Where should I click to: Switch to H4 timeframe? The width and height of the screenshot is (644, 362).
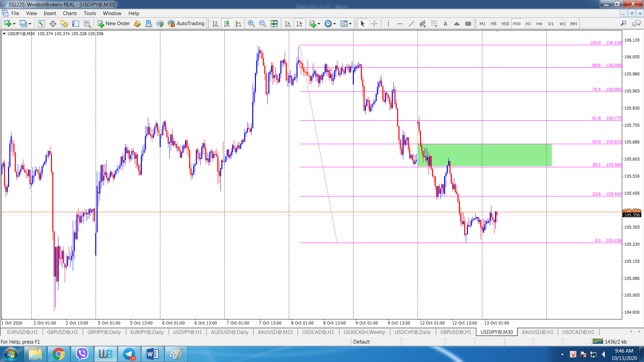tap(539, 24)
